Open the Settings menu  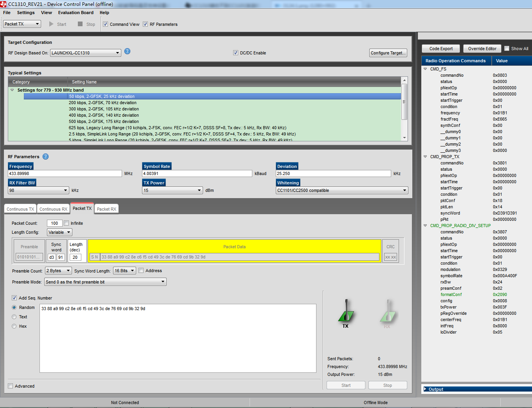(x=26, y=13)
